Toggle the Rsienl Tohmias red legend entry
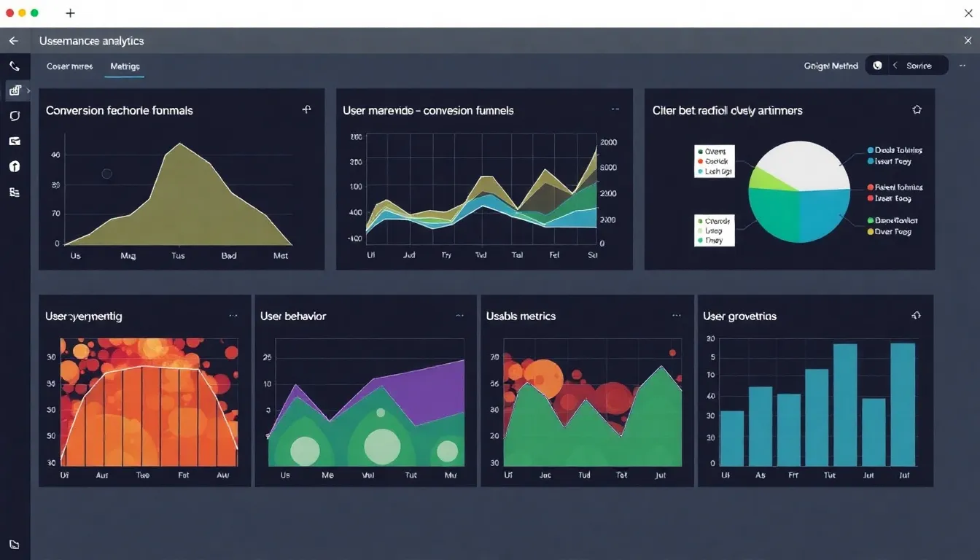 point(895,187)
